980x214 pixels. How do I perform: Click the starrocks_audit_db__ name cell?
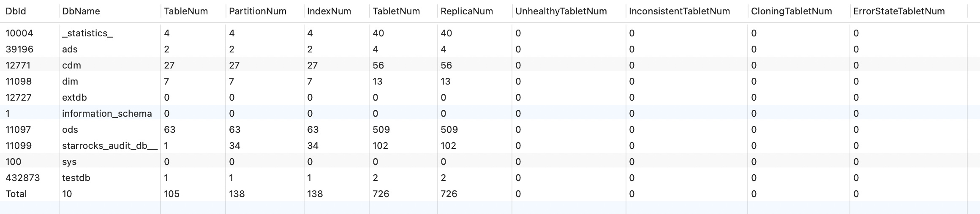click(x=110, y=145)
